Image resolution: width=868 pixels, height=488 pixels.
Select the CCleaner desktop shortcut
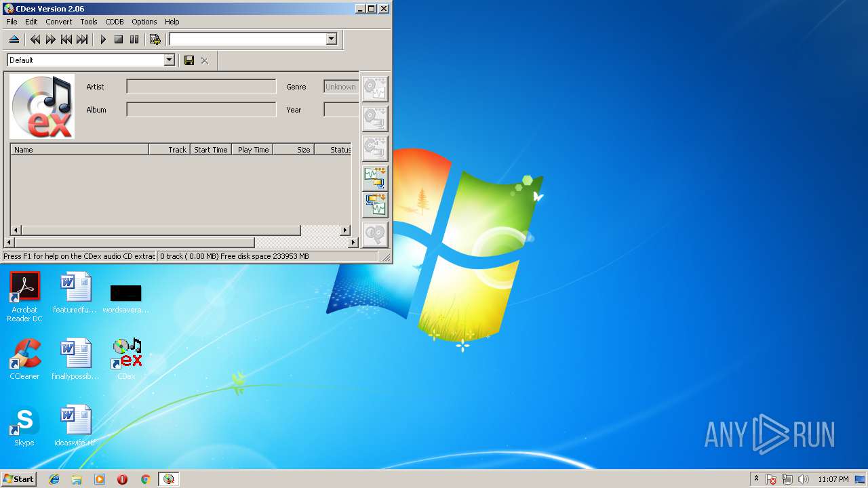point(24,359)
